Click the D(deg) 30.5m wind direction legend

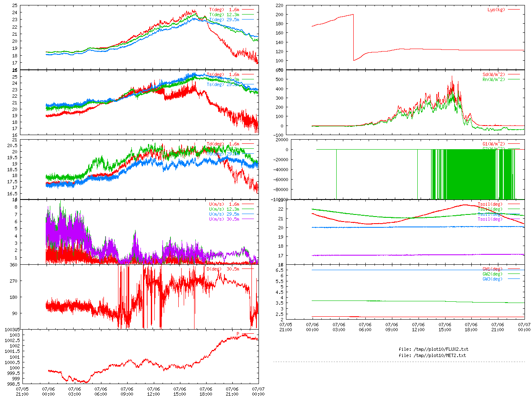pyautogui.click(x=223, y=269)
